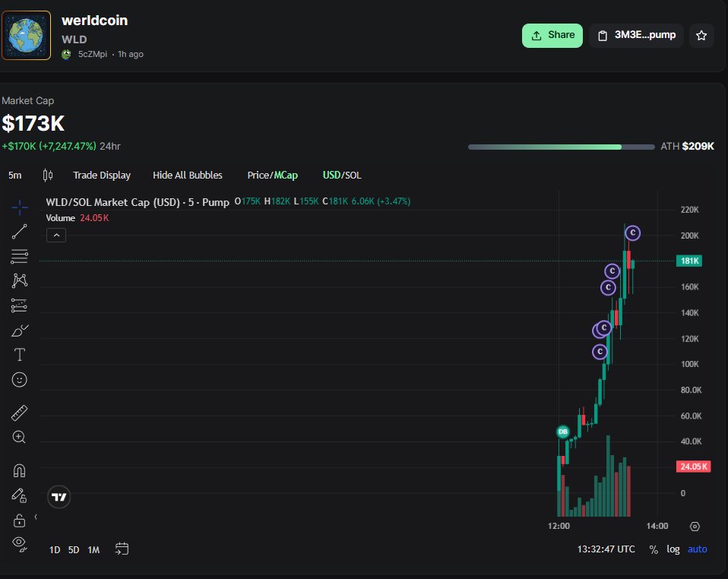Click the DB dev buy marker

[562, 432]
